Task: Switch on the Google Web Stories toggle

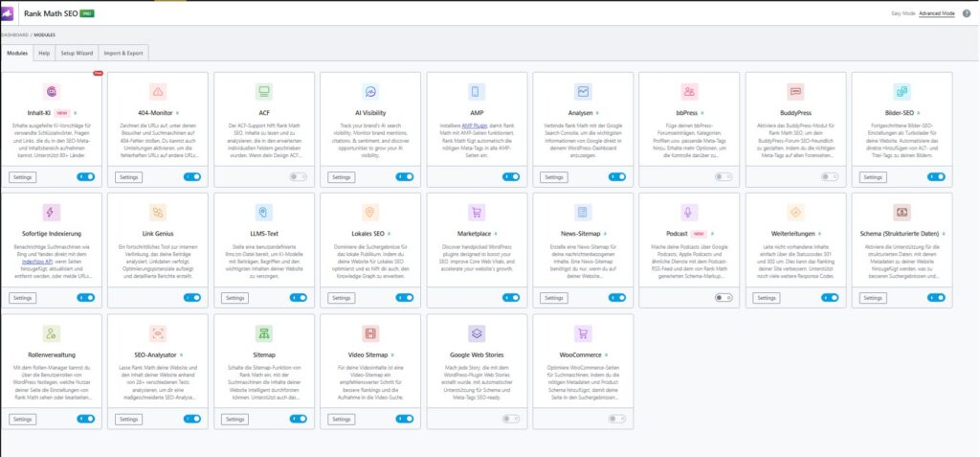Action: 511,419
